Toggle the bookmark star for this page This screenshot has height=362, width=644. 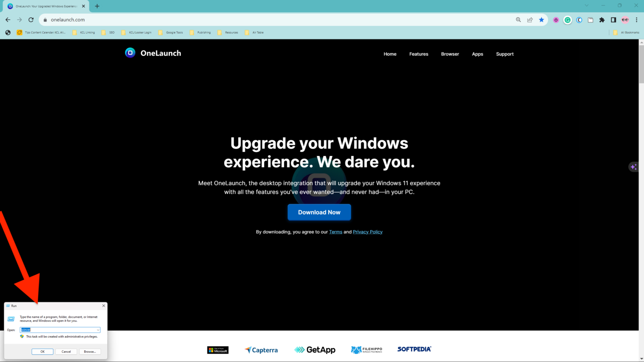point(541,20)
